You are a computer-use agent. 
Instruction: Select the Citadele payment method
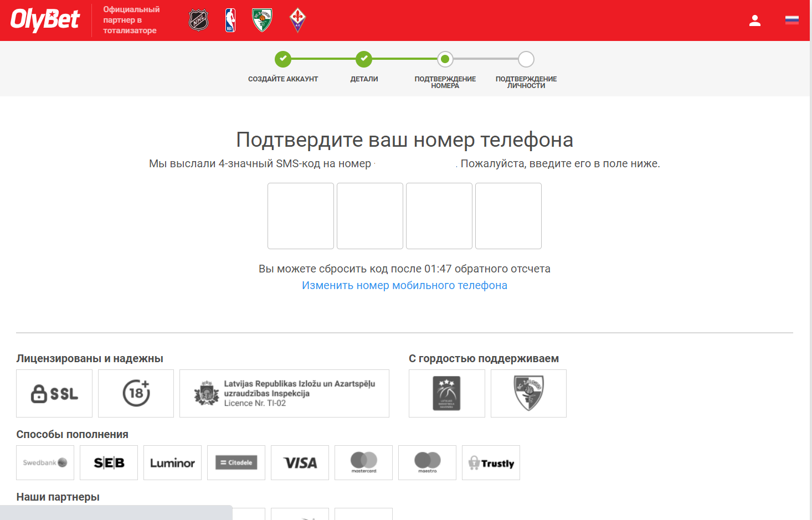(x=236, y=462)
